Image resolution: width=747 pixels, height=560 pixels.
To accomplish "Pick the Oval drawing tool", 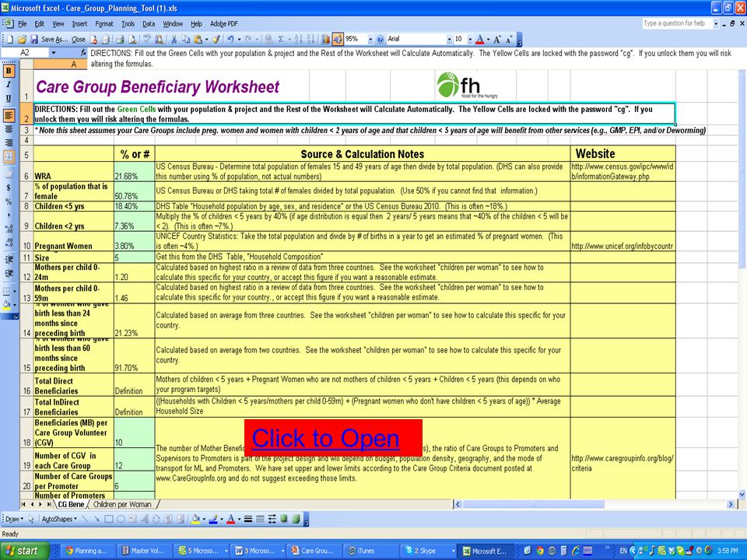I will 121,519.
